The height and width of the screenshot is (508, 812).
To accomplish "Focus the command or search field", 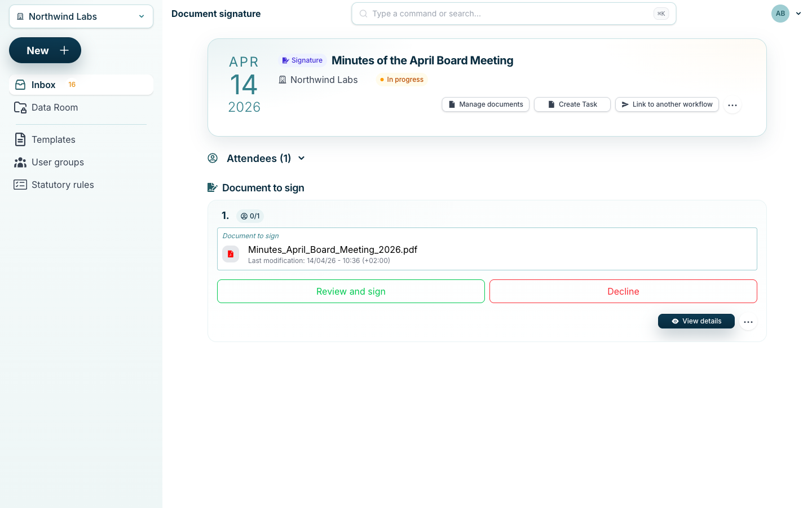I will [514, 14].
